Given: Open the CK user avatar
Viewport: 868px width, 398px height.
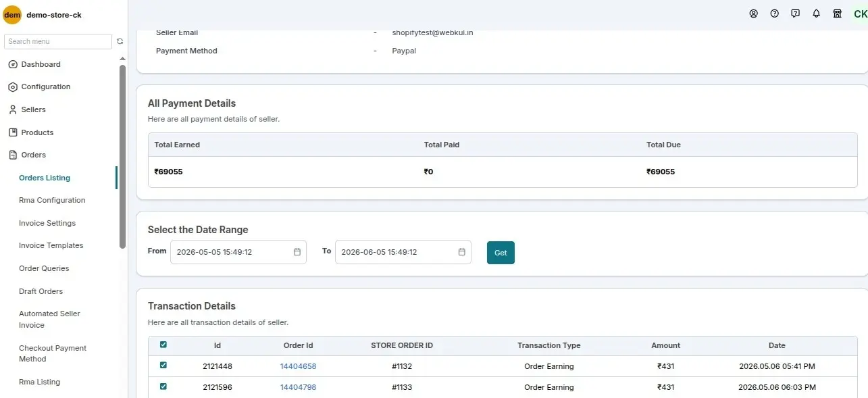Looking at the screenshot, I should (861, 14).
